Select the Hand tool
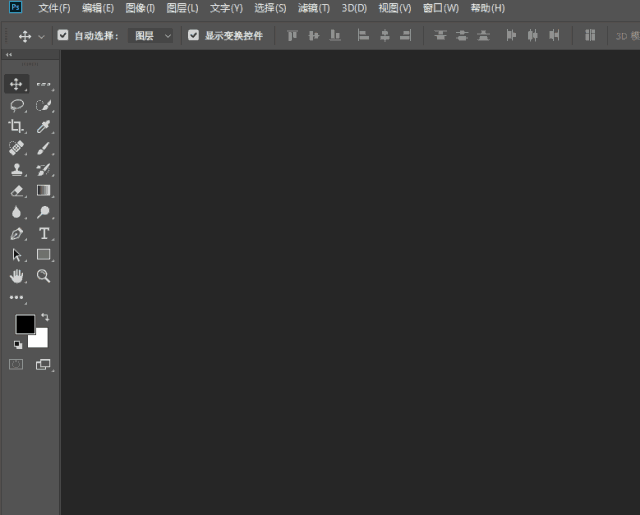Viewport: 640px width, 515px height. pos(17,276)
